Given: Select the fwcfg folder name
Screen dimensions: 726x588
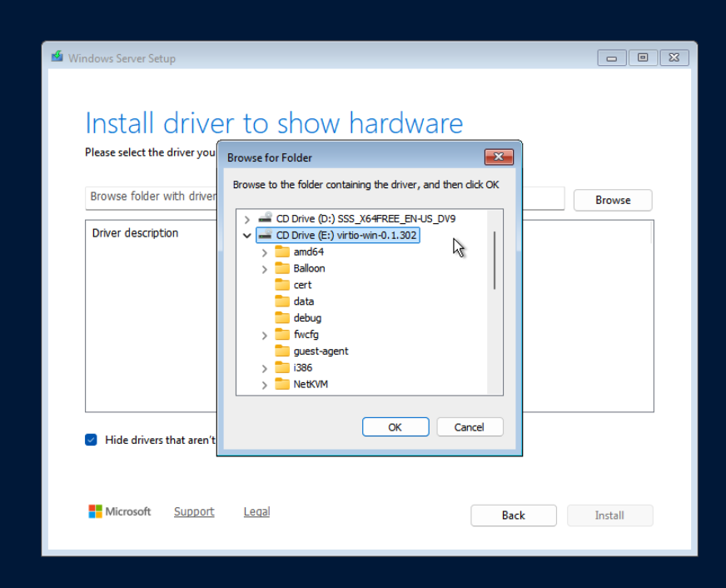Looking at the screenshot, I should point(306,334).
